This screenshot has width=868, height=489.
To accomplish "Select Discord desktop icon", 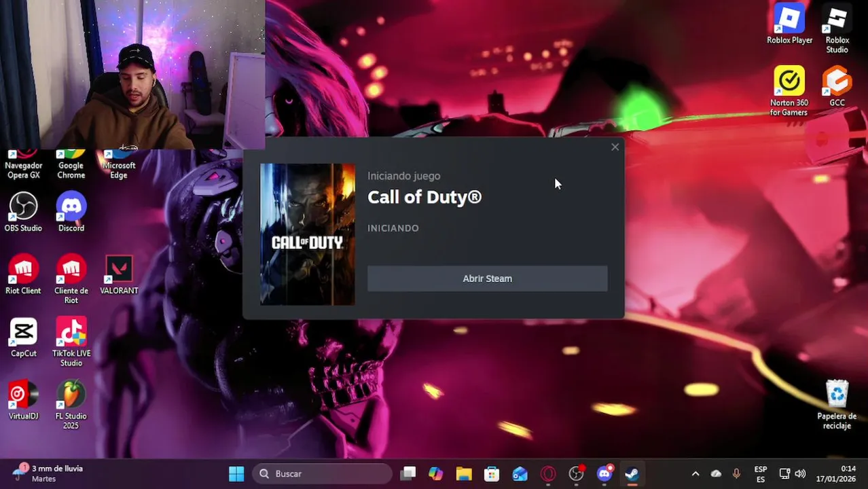I will point(71,212).
